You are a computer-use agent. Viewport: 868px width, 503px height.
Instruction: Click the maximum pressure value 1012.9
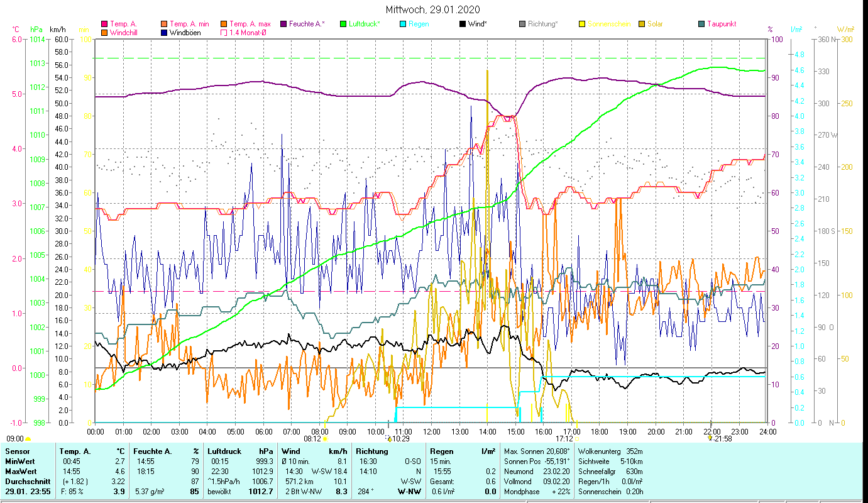261,472
